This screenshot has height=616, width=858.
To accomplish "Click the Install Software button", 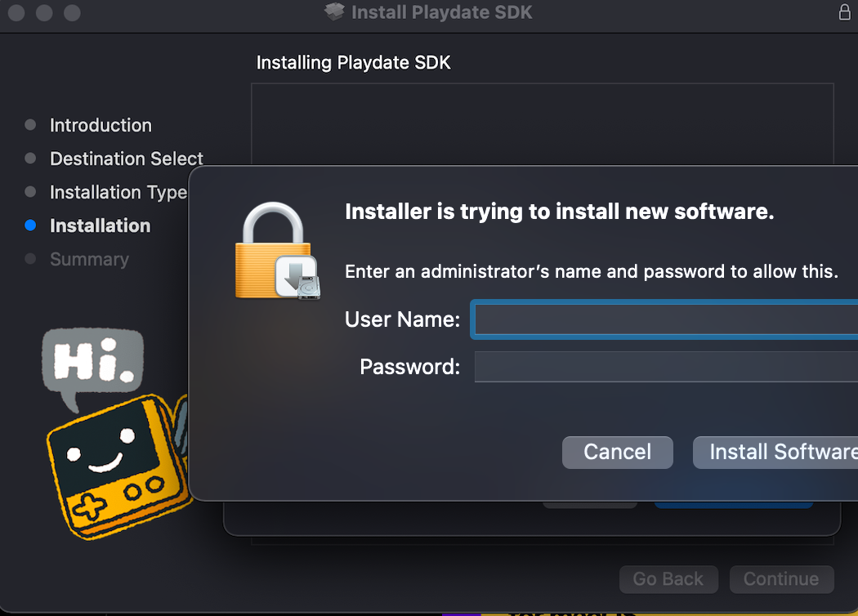I will point(775,453).
